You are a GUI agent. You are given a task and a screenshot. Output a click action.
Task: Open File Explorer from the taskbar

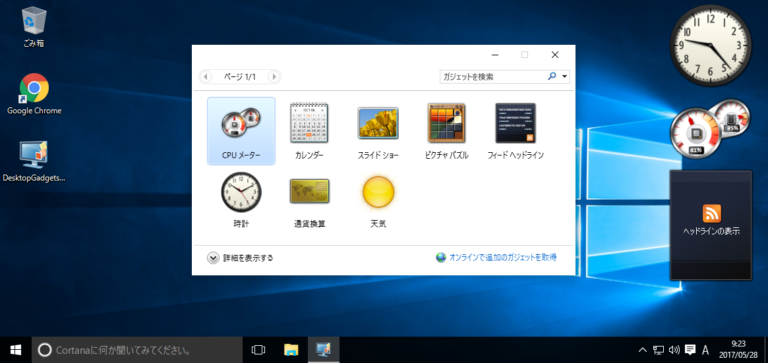(291, 350)
